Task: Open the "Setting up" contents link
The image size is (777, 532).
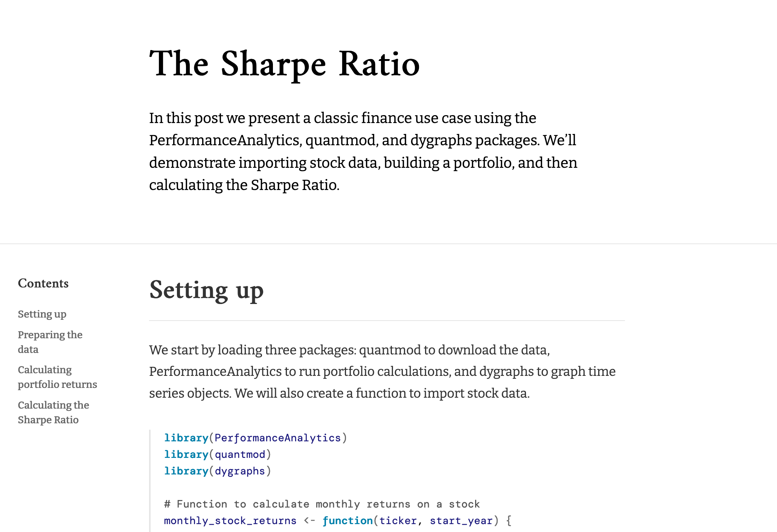Action: pyautogui.click(x=42, y=314)
